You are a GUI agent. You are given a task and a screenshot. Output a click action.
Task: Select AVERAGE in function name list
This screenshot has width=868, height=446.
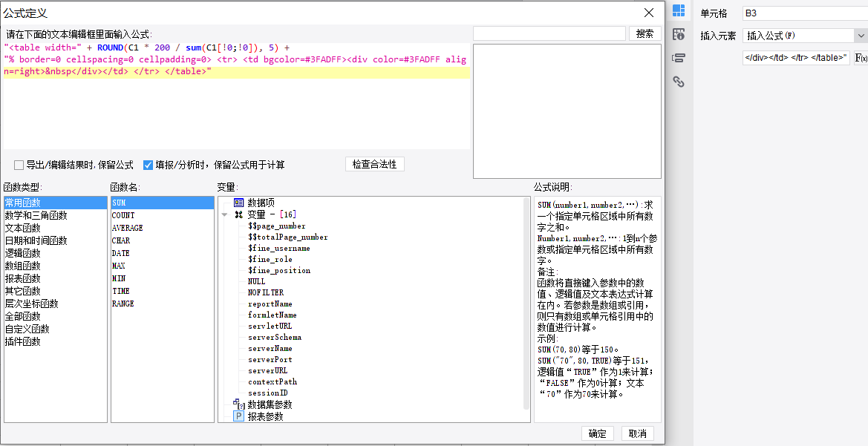click(163, 228)
